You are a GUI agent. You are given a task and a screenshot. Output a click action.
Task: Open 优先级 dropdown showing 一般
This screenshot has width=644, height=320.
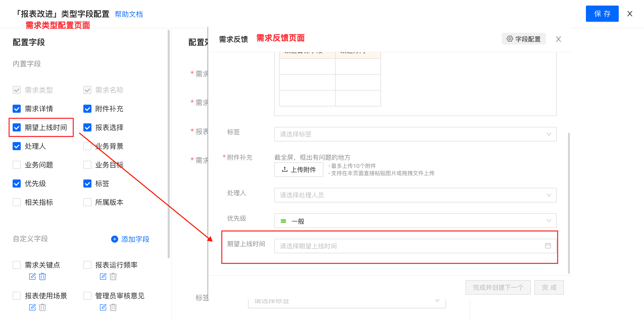[x=415, y=221]
